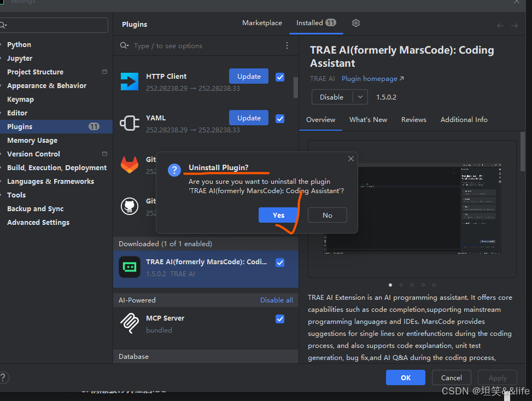Click the plugin list scrollbar
532x401 pixels.
coord(295,88)
